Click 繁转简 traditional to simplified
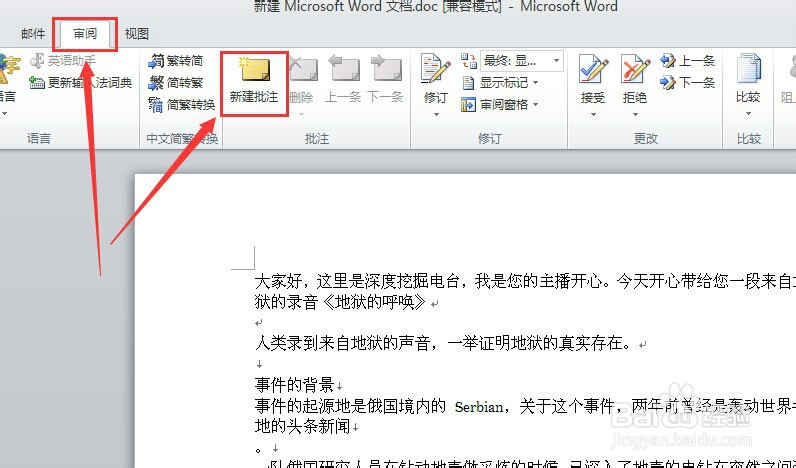The height and width of the screenshot is (468, 796). click(x=176, y=61)
